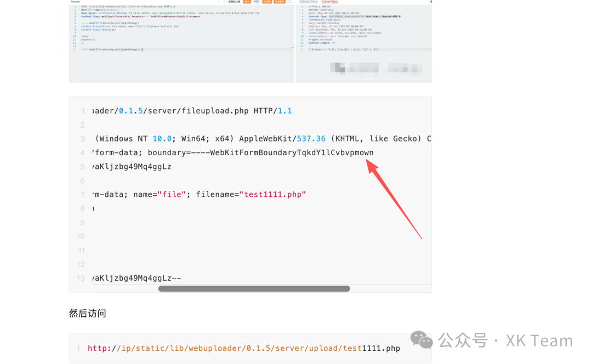
Task: Click the '然后访问' paragraph text
Action: click(x=88, y=314)
